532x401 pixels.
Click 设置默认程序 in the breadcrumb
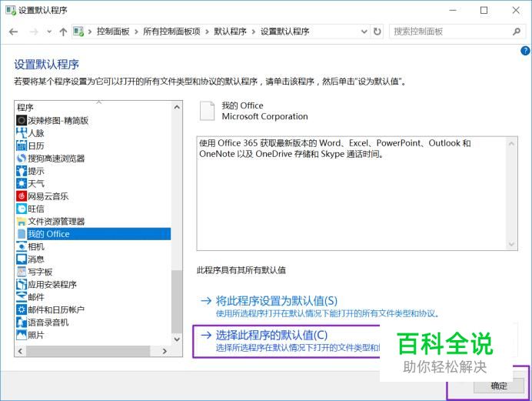tap(284, 32)
